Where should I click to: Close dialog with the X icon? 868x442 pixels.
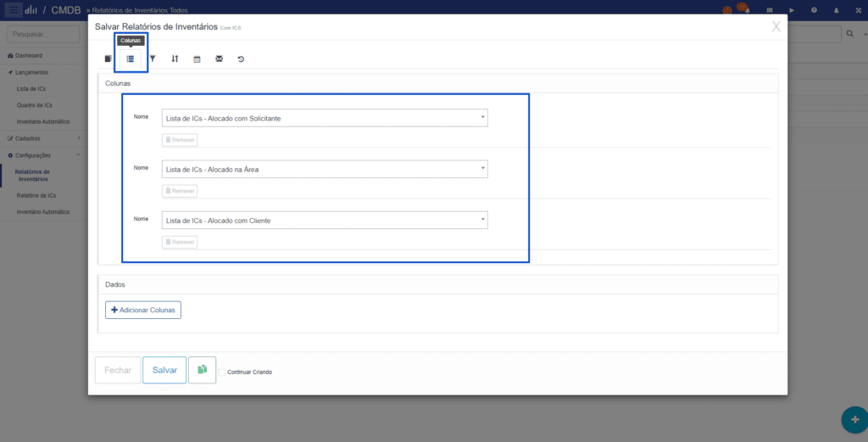(776, 26)
